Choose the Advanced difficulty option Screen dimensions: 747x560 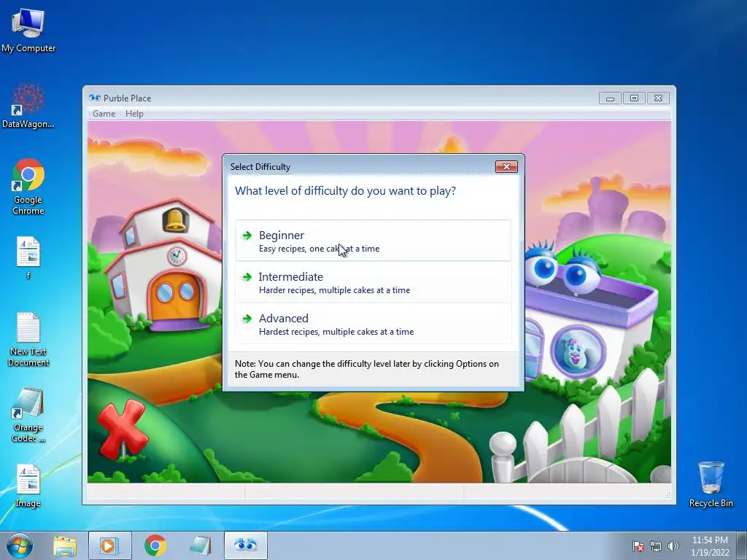(x=373, y=324)
